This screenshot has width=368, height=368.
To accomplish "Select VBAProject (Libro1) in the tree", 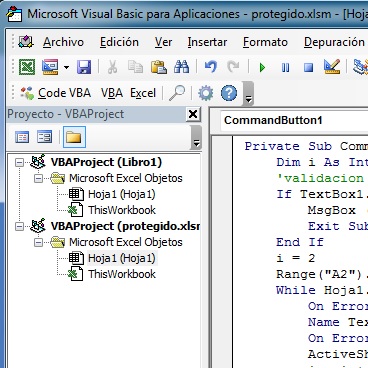I will (106, 162).
